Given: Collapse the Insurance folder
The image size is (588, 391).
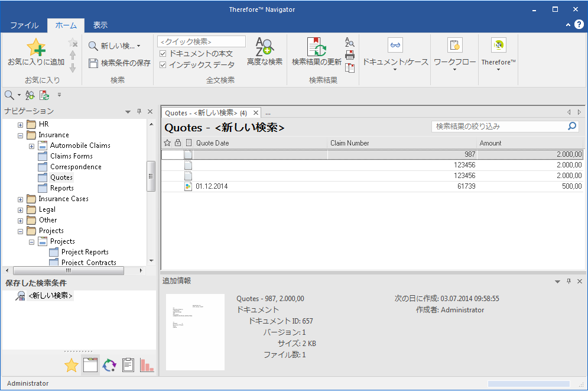Looking at the screenshot, I should [20, 135].
